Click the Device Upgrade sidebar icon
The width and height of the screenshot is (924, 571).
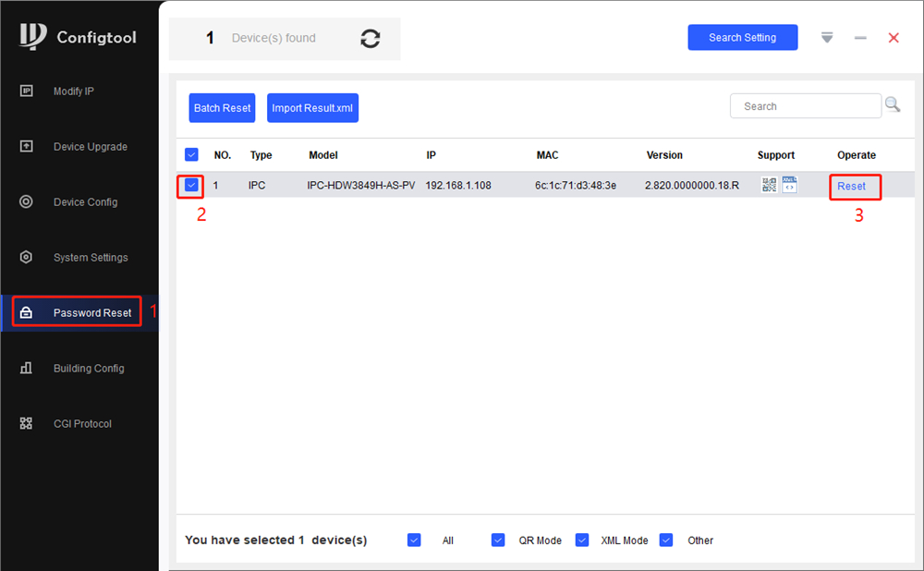[x=27, y=146]
